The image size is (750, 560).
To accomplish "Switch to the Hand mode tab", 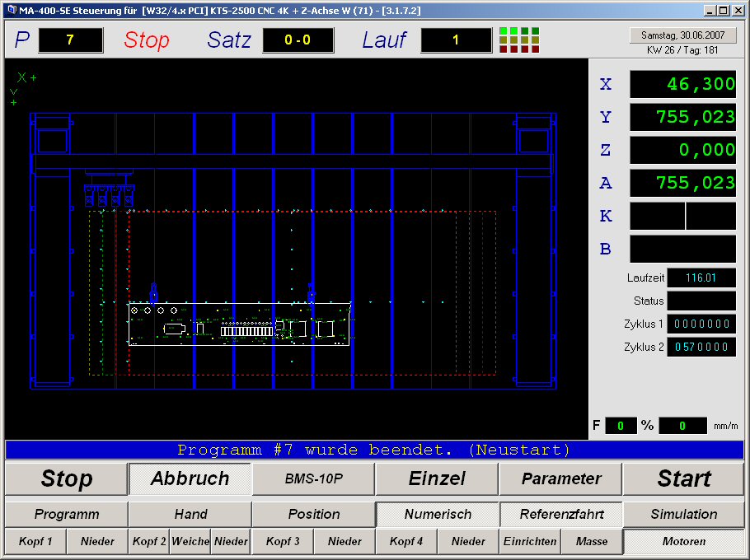I will (x=190, y=514).
